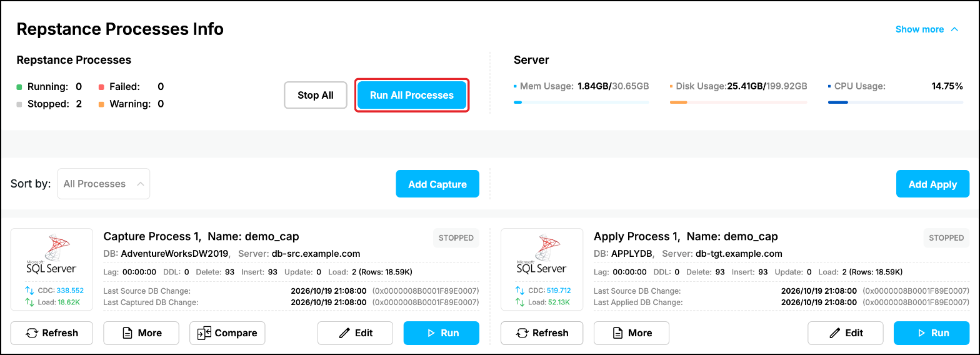Click Compare button on Capture Process 1
This screenshot has width=980, height=355.
227,333
